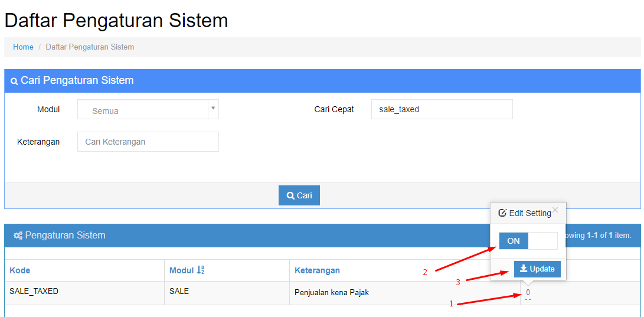Image resolution: width=644 pixels, height=317 pixels.
Task: Click the sort icon beside Modul column header
Action: 200,270
